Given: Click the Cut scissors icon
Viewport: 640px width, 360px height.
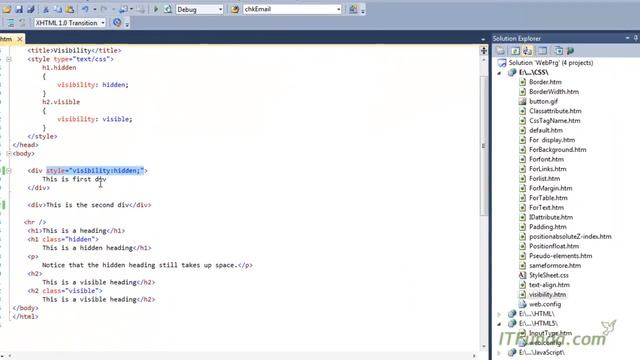Looking at the screenshot, I should tap(46, 9).
